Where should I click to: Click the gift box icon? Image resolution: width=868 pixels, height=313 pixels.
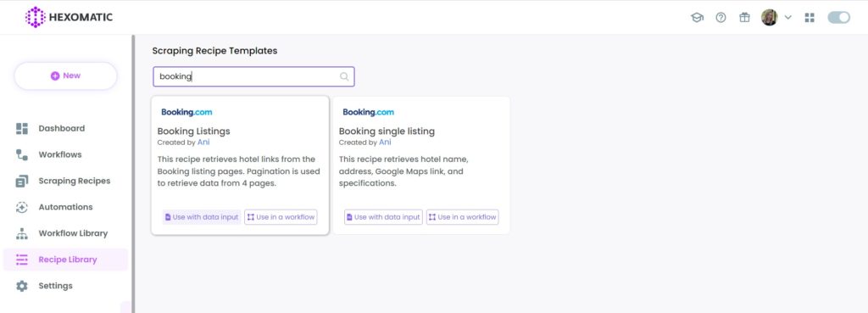(744, 18)
